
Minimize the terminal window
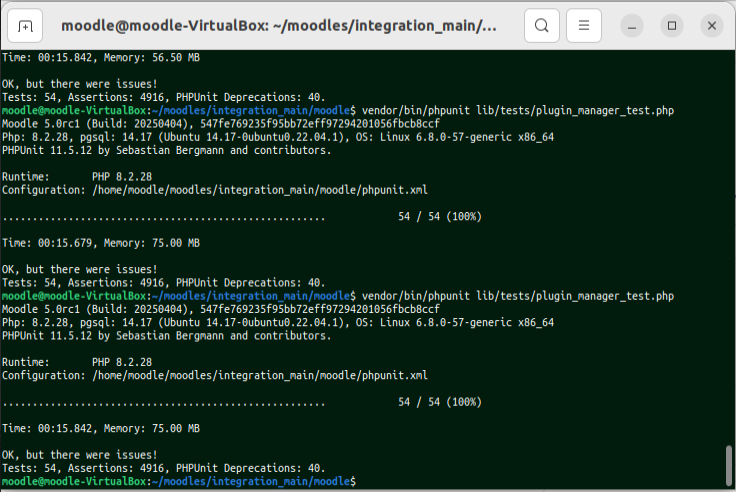(632, 26)
